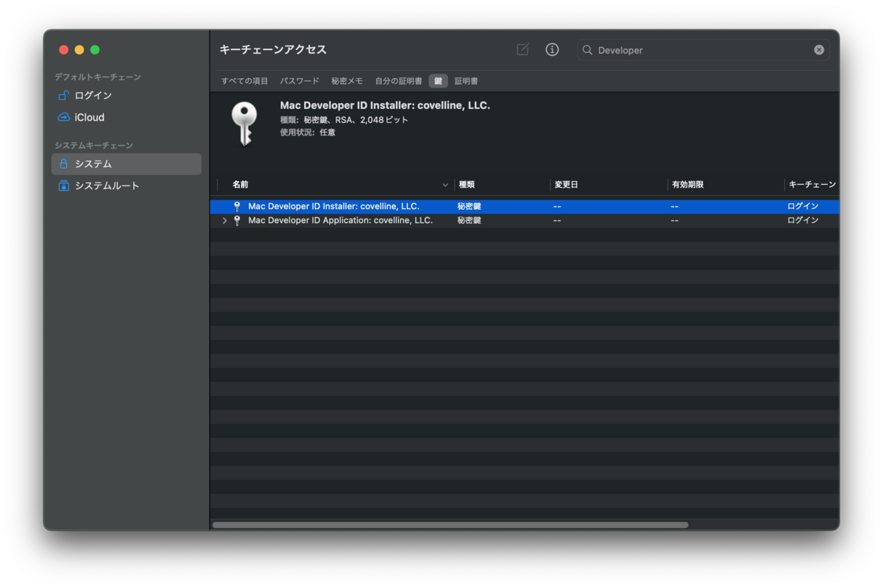
Task: Click the システムルート icon
Action: (63, 186)
